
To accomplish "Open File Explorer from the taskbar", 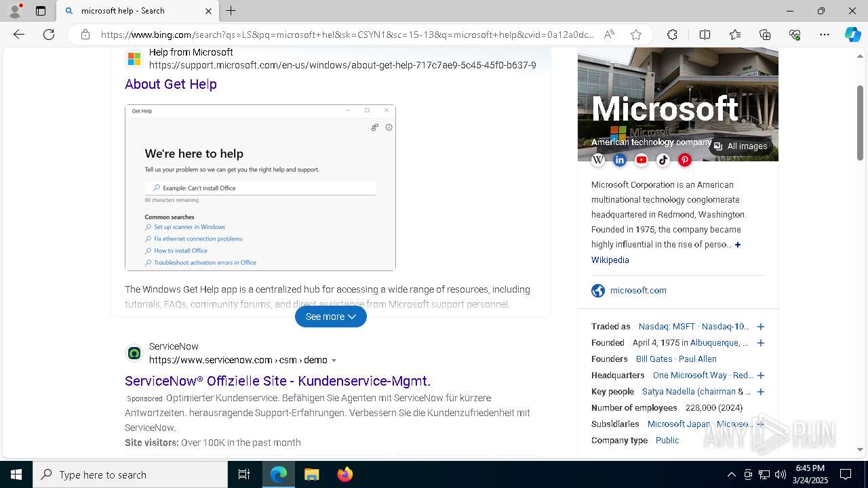I will coord(311,474).
